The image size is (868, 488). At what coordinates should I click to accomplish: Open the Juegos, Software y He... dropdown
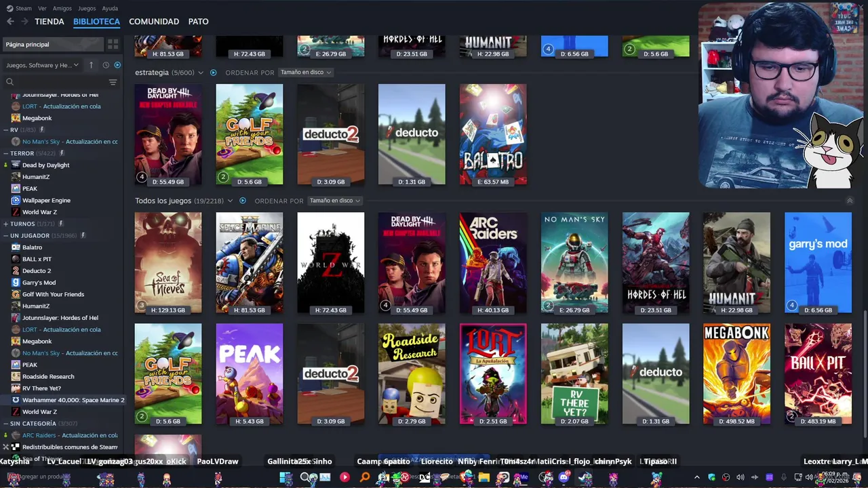click(x=42, y=65)
